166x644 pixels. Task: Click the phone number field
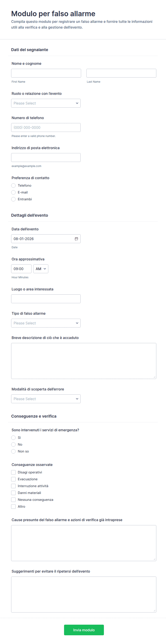(46, 127)
